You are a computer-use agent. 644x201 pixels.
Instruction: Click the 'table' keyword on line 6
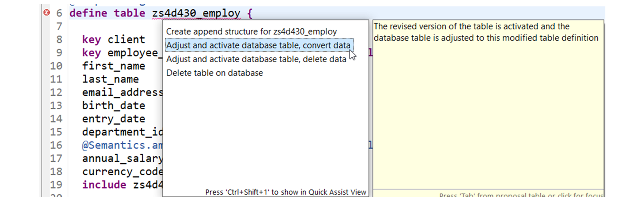pyautogui.click(x=129, y=13)
